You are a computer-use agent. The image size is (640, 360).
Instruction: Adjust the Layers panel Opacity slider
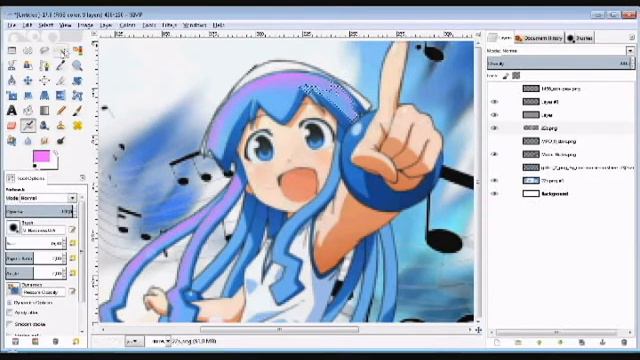point(561,63)
